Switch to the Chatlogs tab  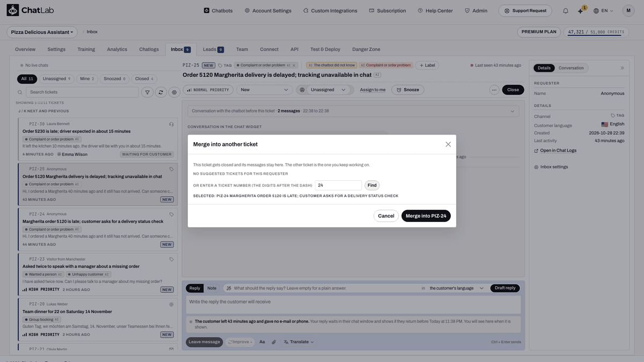click(149, 49)
